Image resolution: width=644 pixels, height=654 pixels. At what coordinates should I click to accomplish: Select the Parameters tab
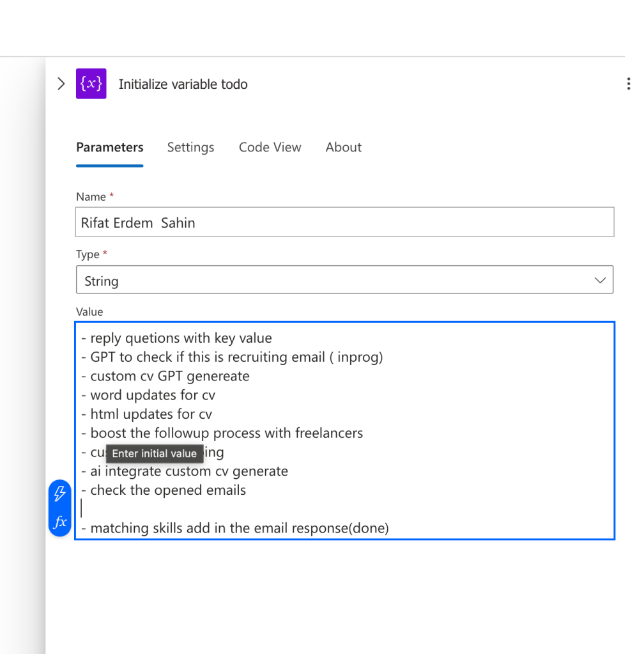click(x=110, y=147)
